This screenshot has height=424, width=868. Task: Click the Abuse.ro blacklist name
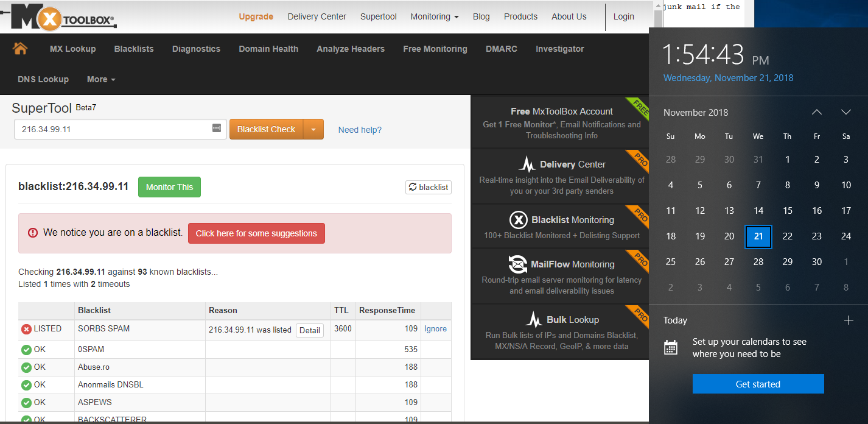pyautogui.click(x=94, y=367)
